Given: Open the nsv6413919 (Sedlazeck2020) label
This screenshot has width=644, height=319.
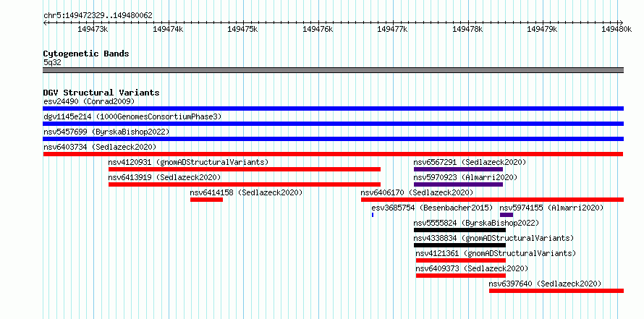Looking at the screenshot, I should [164, 177].
